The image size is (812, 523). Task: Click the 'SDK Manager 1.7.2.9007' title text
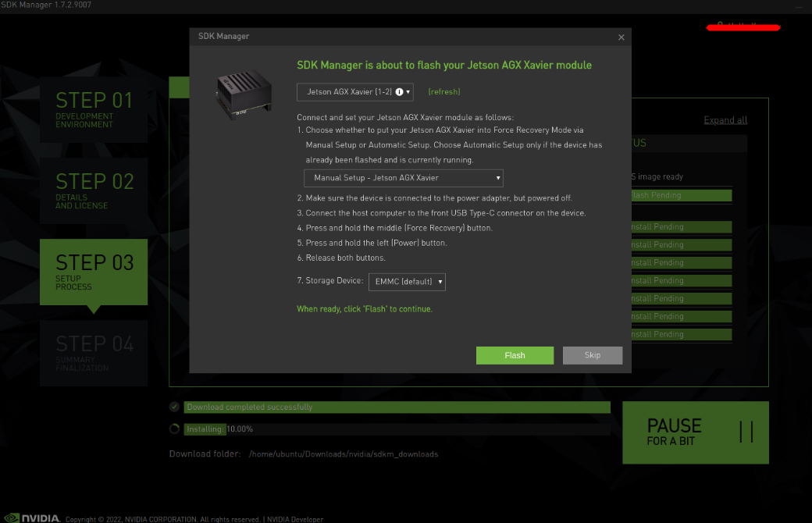coord(45,5)
